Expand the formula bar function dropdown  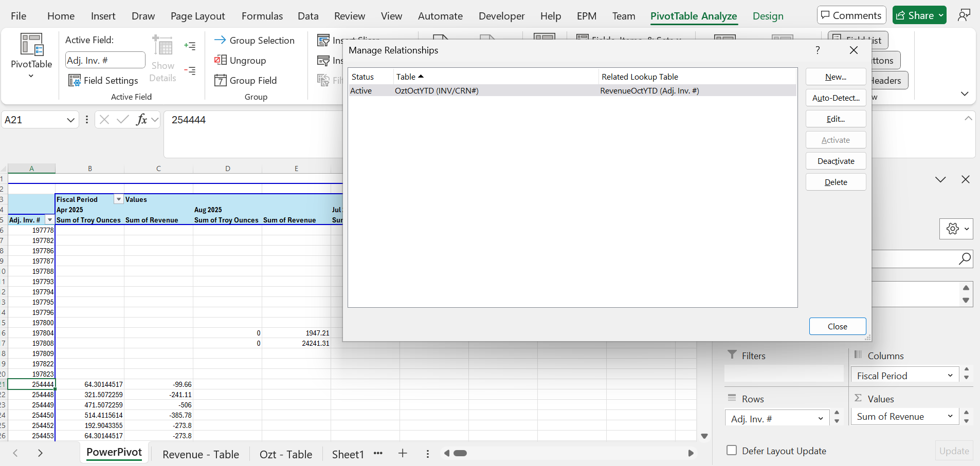155,120
